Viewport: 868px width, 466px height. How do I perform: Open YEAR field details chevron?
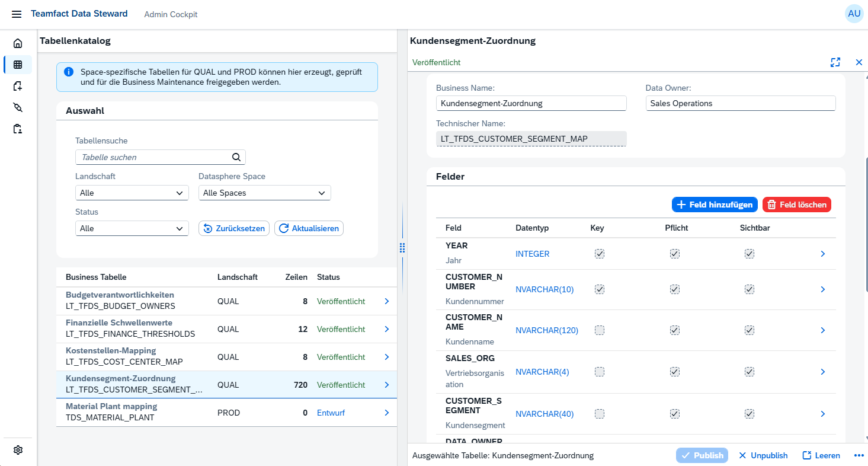pos(822,254)
